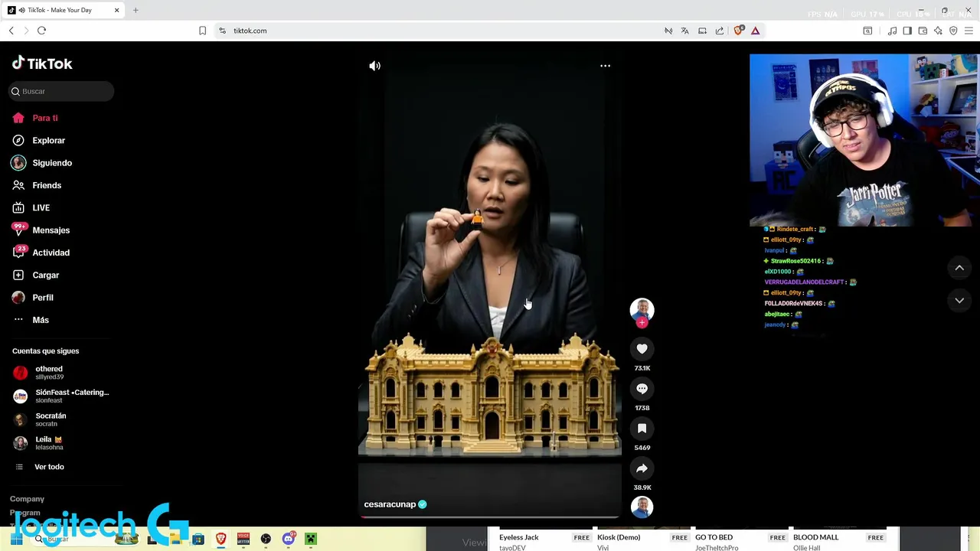The width and height of the screenshot is (980, 551).
Task: Open site settings icon beside the URL
Action: click(222, 31)
